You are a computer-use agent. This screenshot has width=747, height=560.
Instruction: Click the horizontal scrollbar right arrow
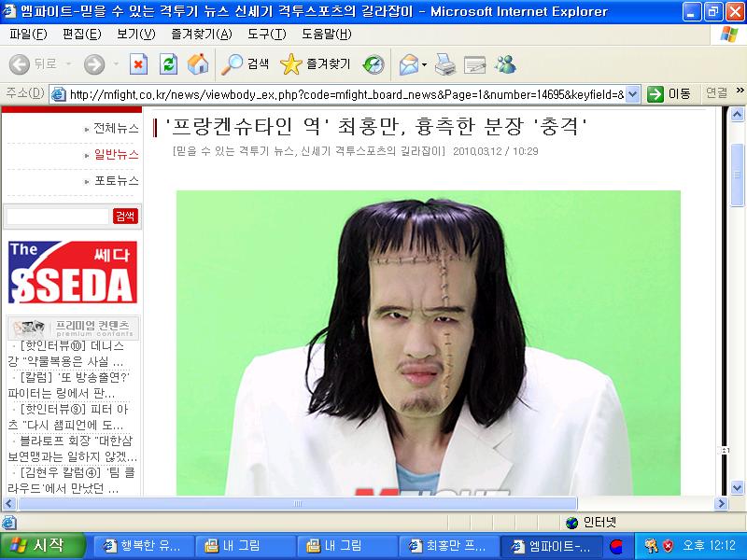(x=721, y=503)
